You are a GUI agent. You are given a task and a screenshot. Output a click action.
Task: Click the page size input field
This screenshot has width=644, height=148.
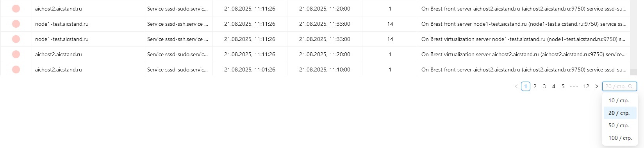tap(619, 86)
